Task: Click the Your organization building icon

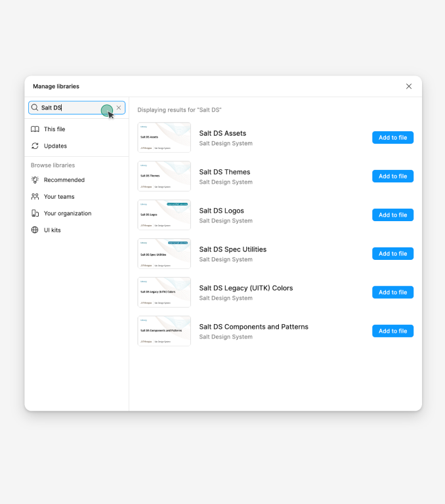Action: (35, 213)
